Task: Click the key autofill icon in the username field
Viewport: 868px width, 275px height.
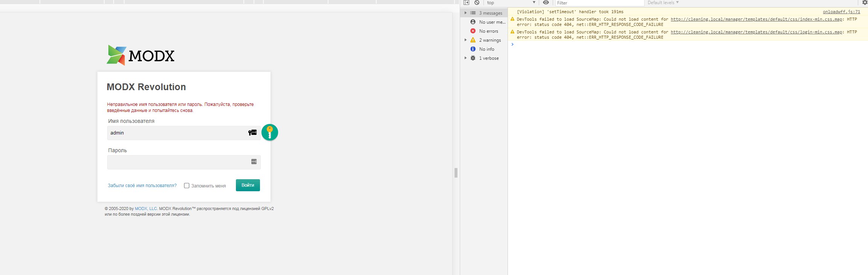Action: pos(252,133)
